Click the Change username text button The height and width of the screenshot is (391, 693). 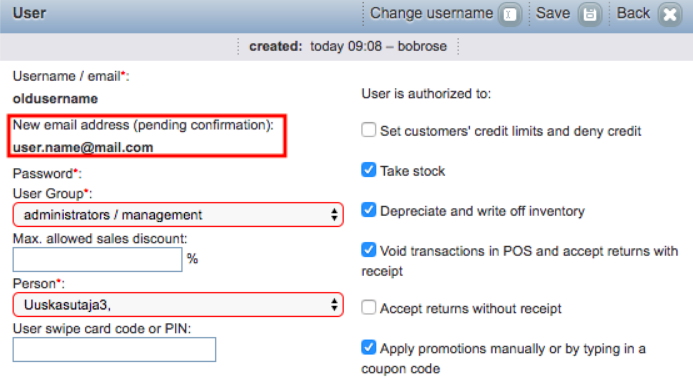(x=431, y=13)
